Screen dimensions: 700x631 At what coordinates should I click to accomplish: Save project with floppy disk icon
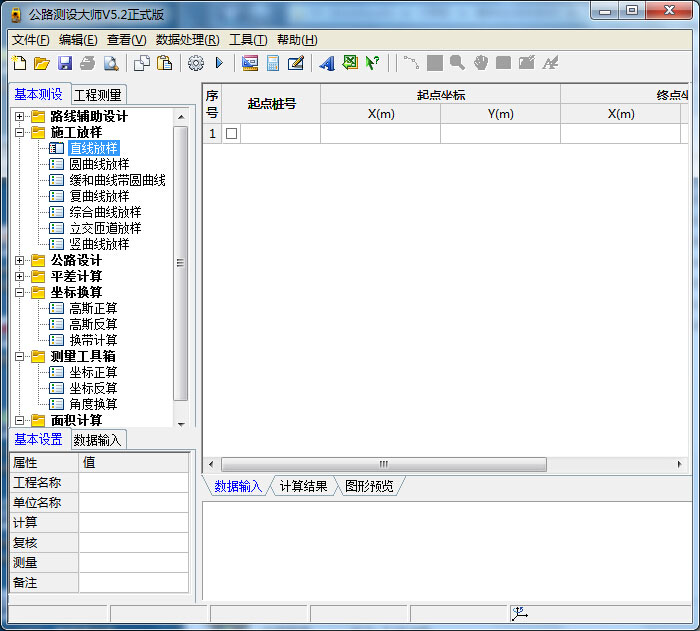[65, 63]
